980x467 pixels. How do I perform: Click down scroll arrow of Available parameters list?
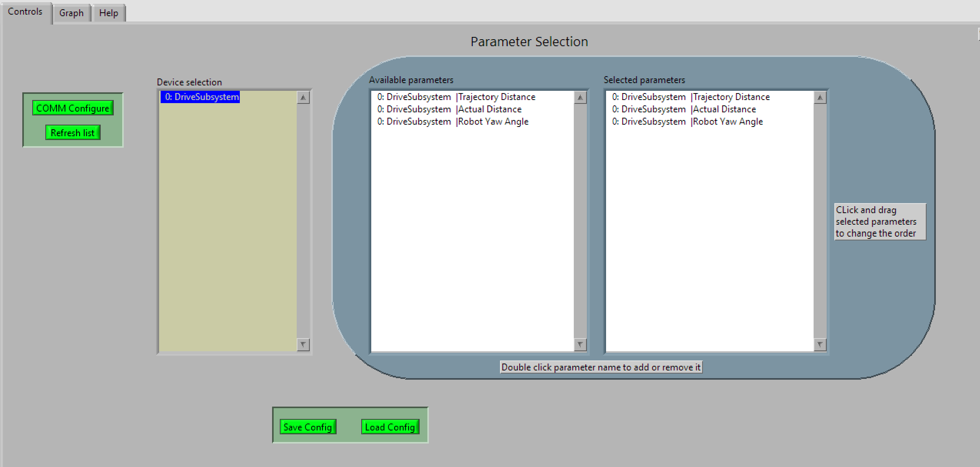pyautogui.click(x=580, y=344)
